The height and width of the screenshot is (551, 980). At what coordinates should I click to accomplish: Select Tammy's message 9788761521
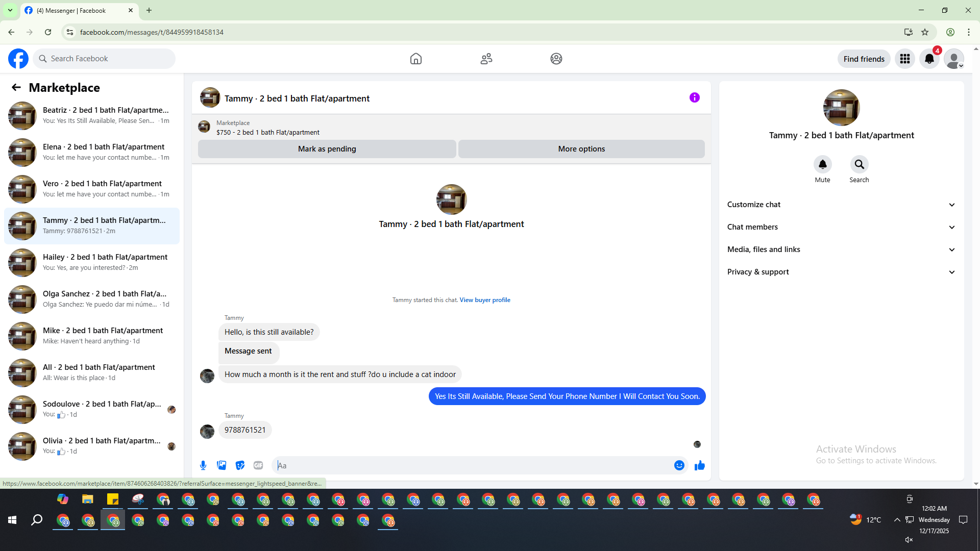tap(245, 430)
